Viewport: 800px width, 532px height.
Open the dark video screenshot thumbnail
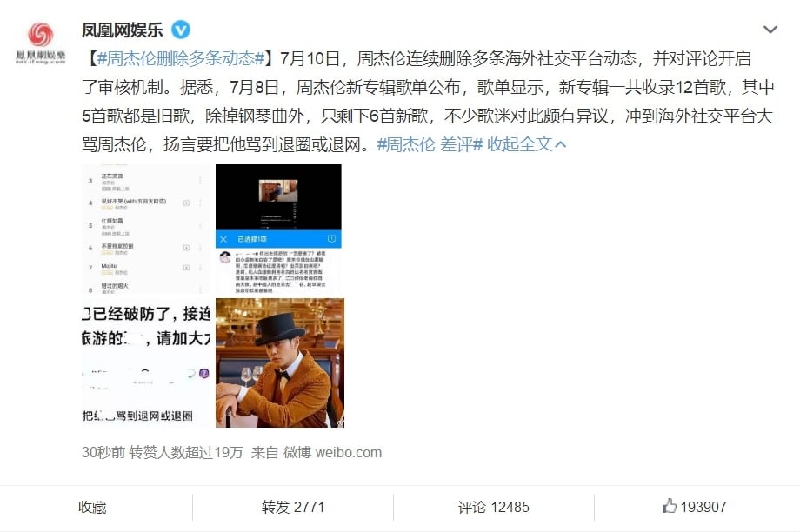(x=278, y=229)
